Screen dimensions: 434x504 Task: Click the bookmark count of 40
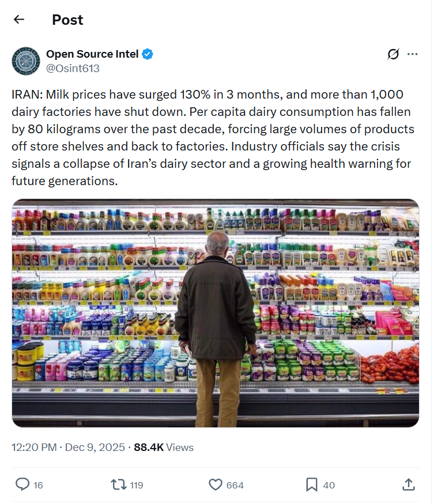click(x=329, y=485)
